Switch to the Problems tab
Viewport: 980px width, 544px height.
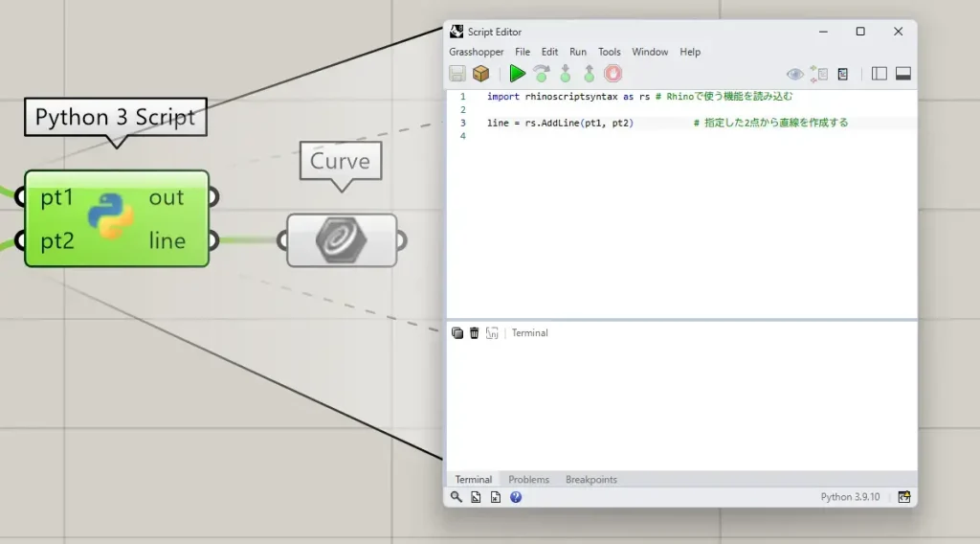pos(528,480)
